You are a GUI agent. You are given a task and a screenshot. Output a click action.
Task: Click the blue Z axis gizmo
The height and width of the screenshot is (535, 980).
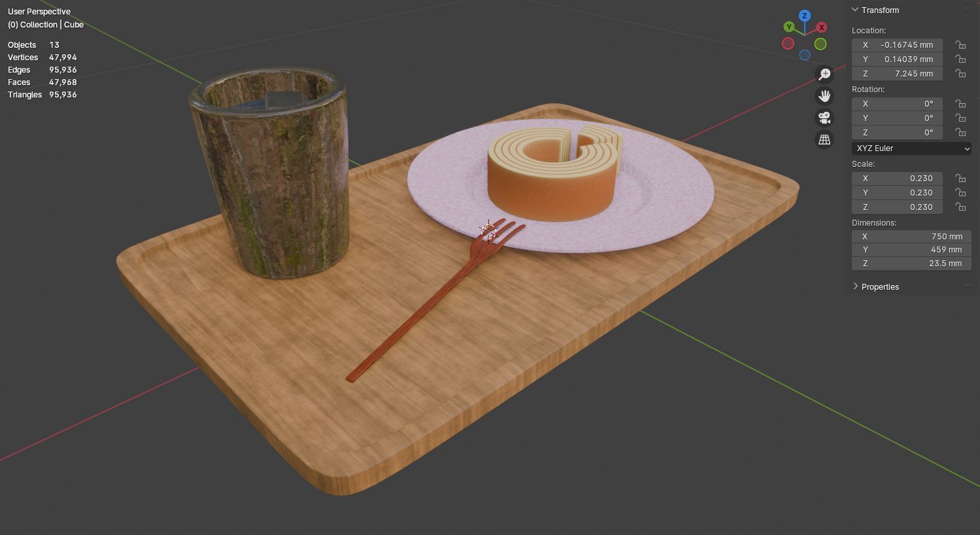(x=805, y=16)
